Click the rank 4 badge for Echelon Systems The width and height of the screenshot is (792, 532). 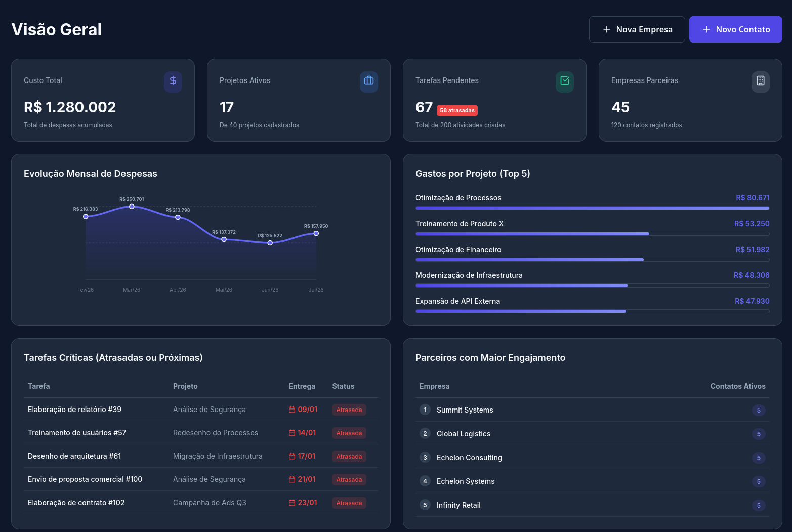[x=425, y=481]
